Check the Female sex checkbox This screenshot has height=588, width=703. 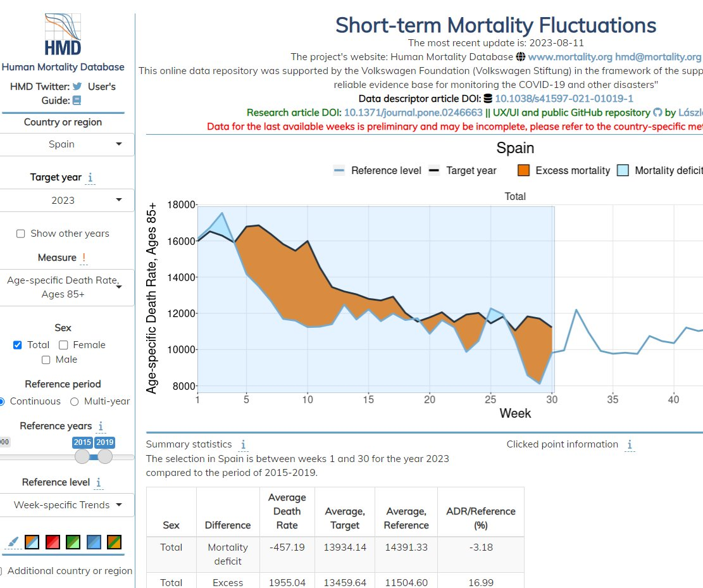click(63, 345)
